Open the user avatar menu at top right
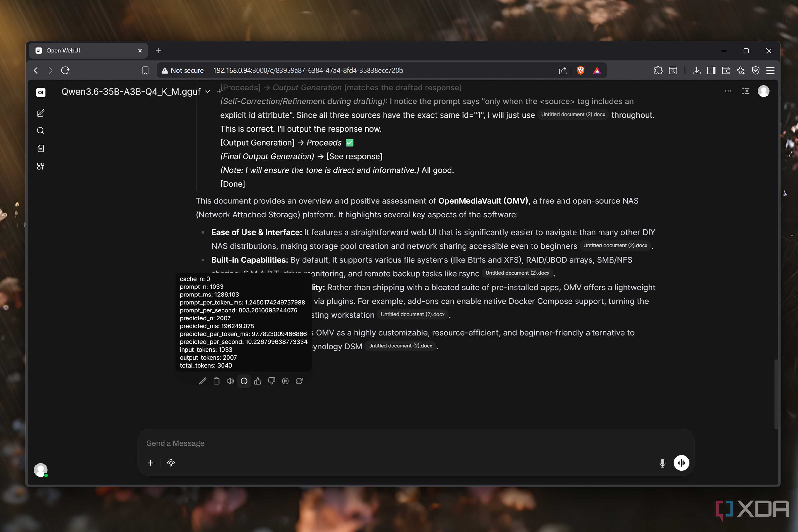Viewport: 798px width, 532px height. pyautogui.click(x=763, y=91)
